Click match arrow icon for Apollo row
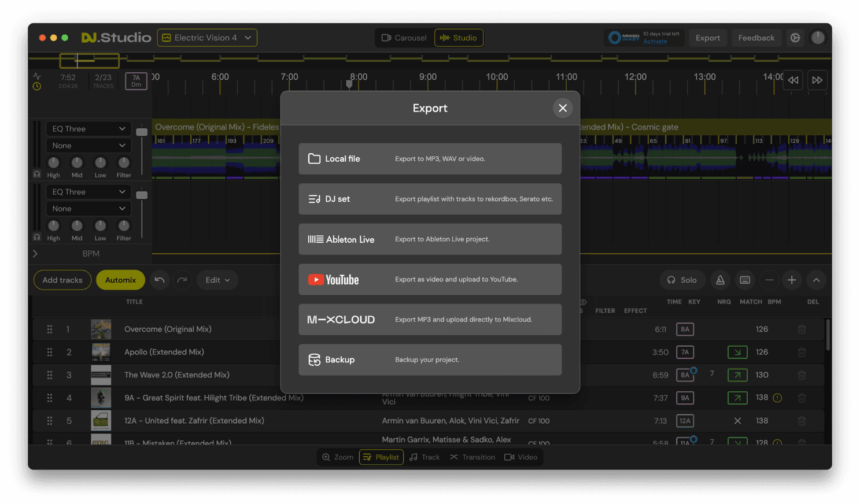 coord(737,352)
